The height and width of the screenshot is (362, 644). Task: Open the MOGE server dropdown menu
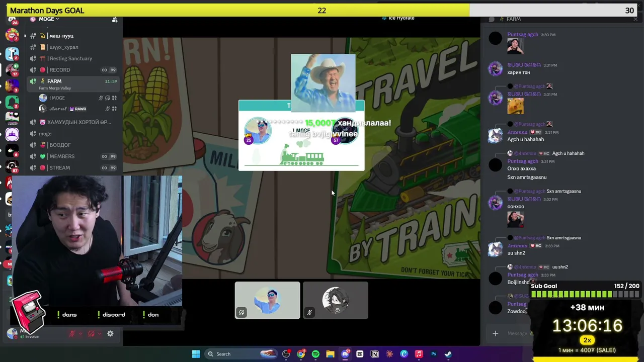(49, 19)
